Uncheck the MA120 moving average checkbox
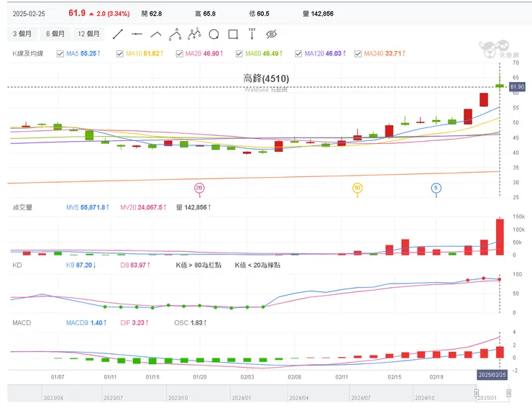This screenshot has width=532, height=408. [298, 54]
